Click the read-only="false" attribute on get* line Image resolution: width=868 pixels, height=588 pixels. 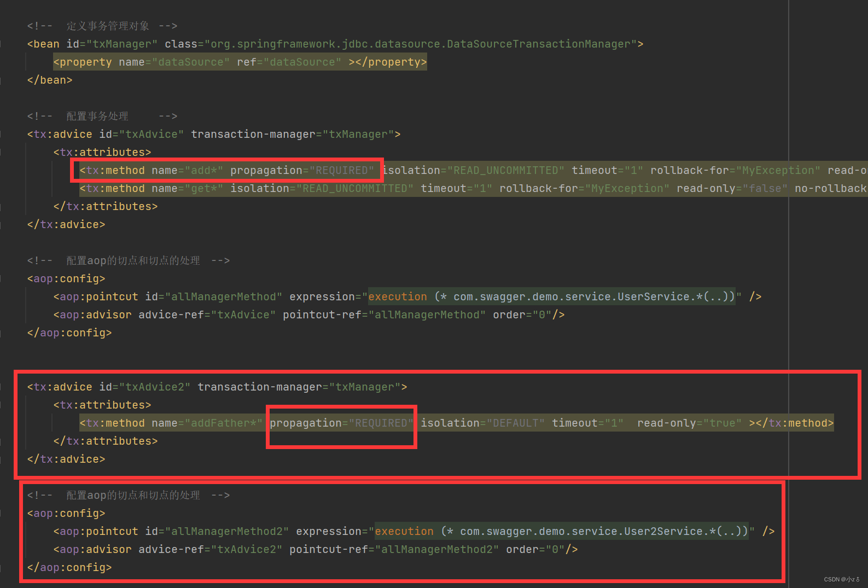732,188
